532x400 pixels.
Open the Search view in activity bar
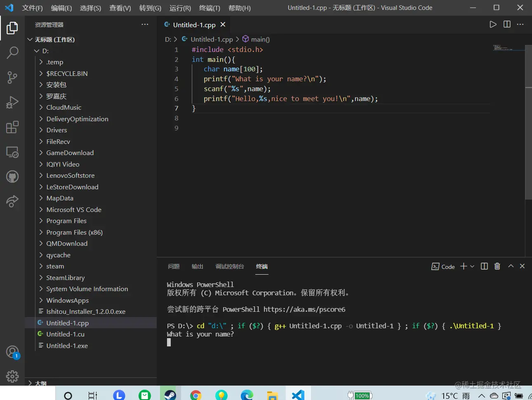point(12,52)
